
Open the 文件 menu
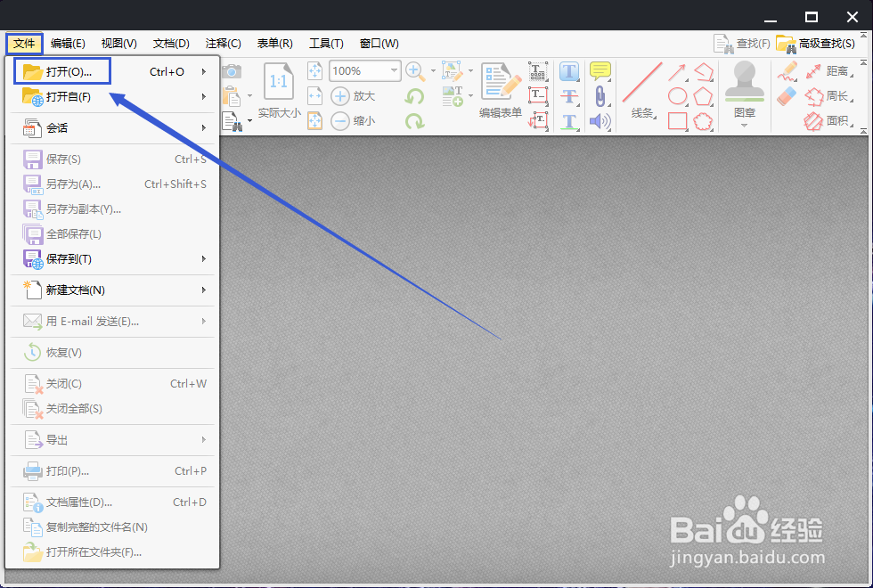coord(24,44)
